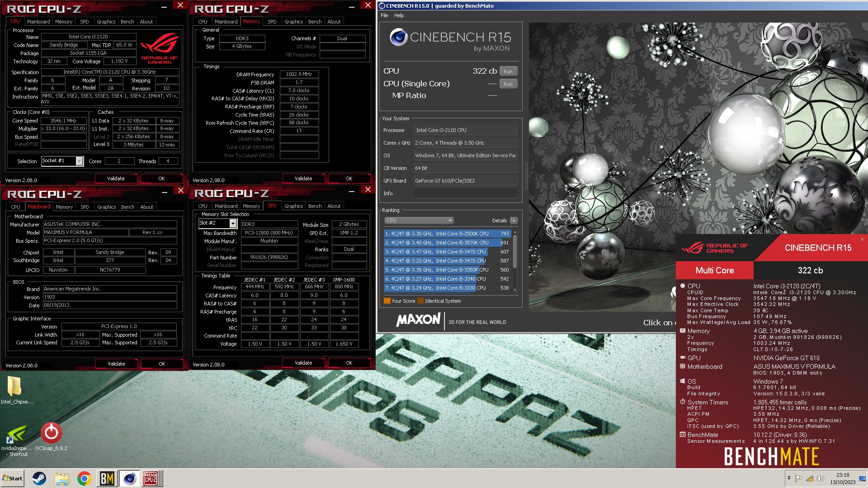Screen dimensions: 868x488
Task: Open the Cinebench Help menu
Action: pyautogui.click(x=399, y=15)
